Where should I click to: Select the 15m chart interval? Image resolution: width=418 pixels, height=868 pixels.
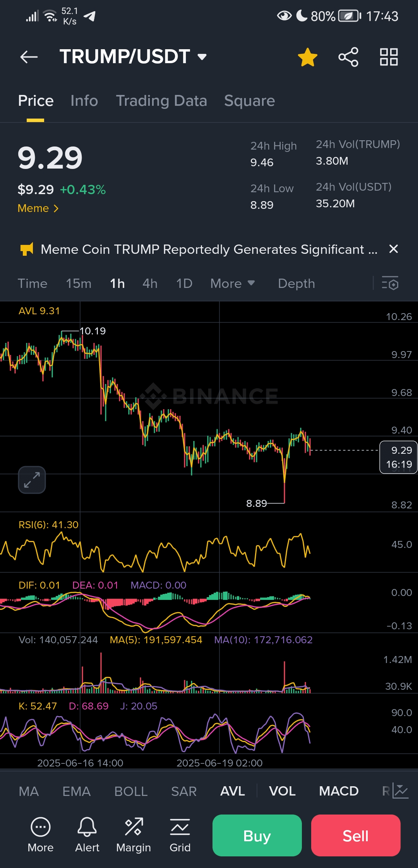coord(79,284)
